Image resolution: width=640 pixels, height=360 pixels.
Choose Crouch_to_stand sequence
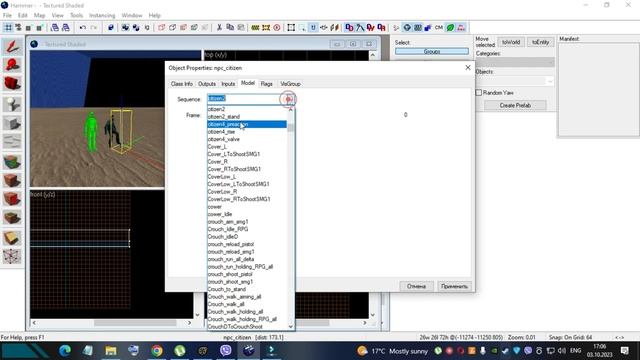point(247,289)
